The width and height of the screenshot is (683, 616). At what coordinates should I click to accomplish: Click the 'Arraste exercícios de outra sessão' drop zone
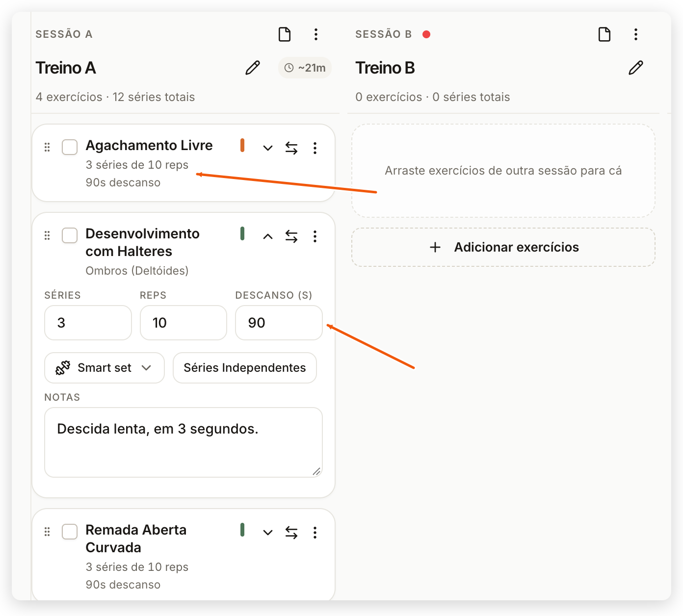point(503,171)
